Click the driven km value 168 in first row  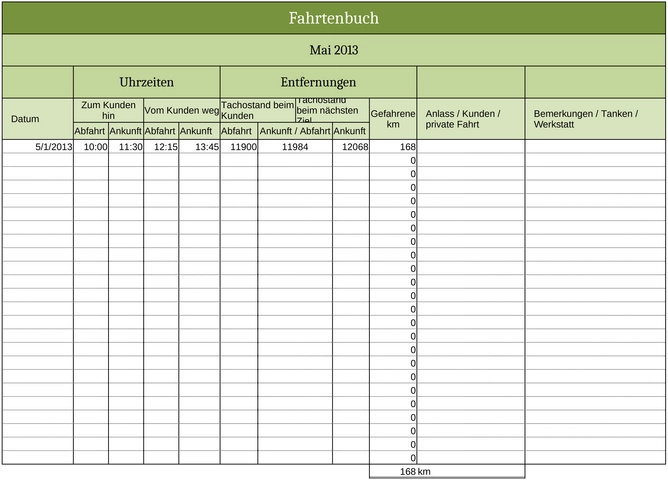[x=393, y=147]
